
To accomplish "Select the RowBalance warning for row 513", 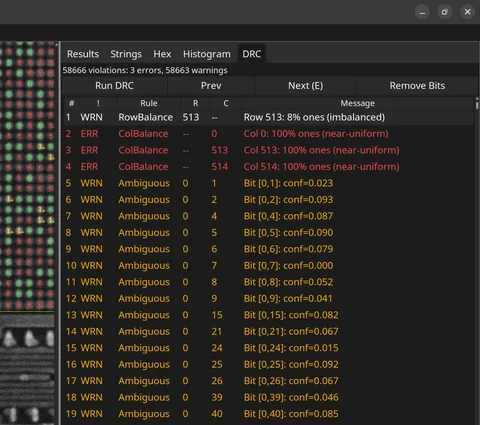I will click(268, 117).
